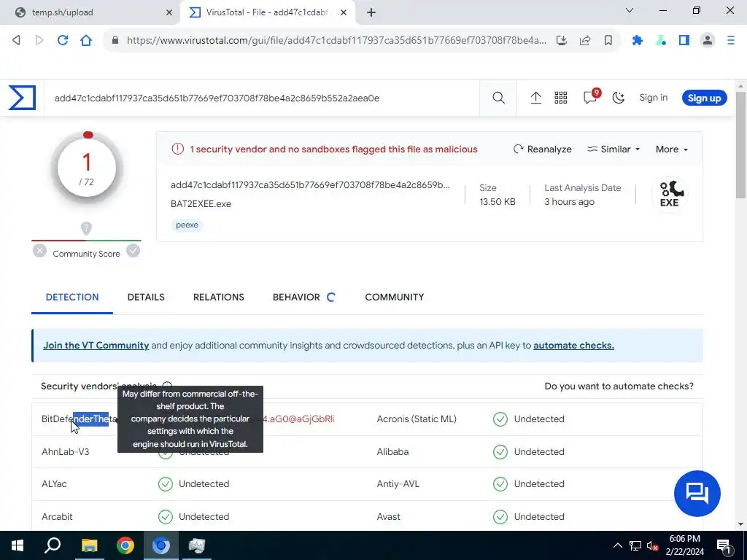The width and height of the screenshot is (747, 560).
Task: Switch to the DETECTION tab
Action: [72, 297]
